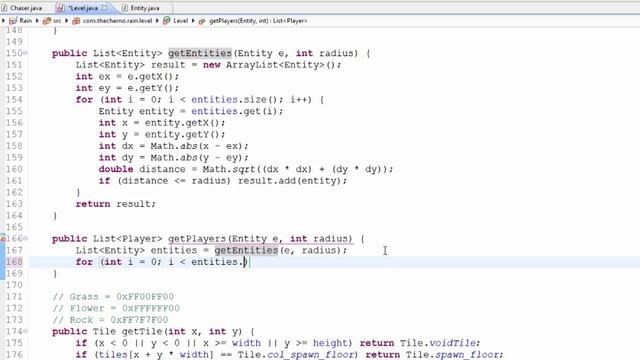This screenshot has height=360, width=640.
Task: Collapse the getTile method at line 174
Action: click(x=26, y=331)
